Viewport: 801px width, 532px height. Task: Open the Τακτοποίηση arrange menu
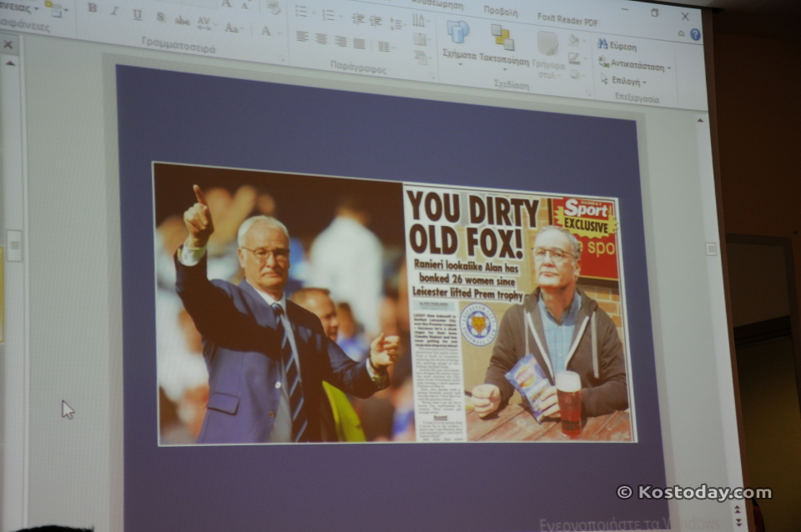coord(504,47)
